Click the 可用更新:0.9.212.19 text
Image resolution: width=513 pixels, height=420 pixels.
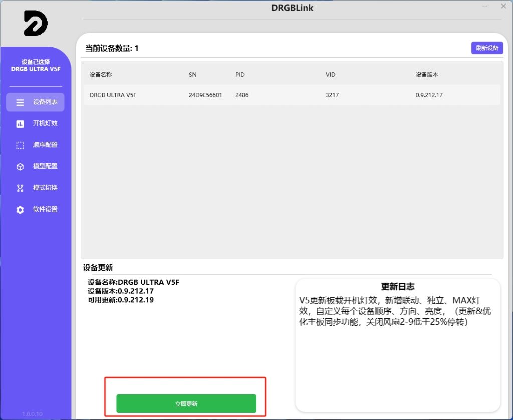(121, 300)
